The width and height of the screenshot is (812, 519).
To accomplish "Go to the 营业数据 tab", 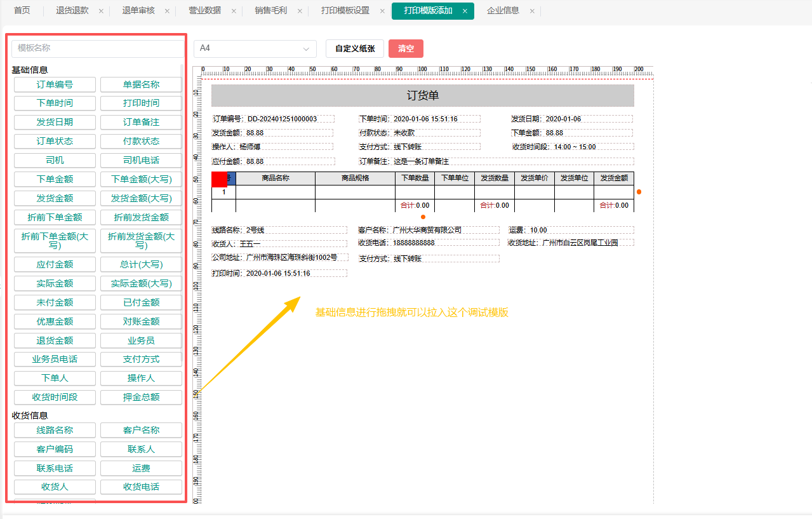I will pos(205,11).
